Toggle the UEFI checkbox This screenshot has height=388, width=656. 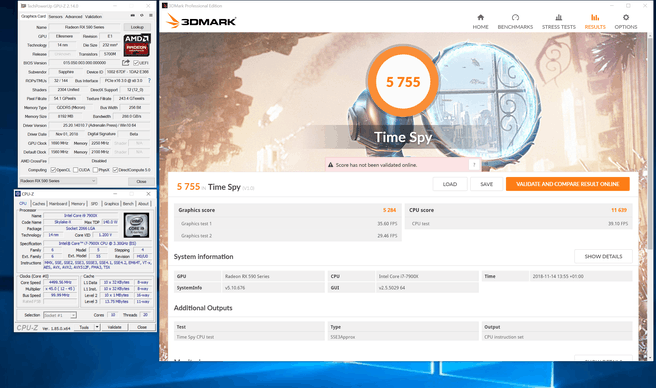136,63
